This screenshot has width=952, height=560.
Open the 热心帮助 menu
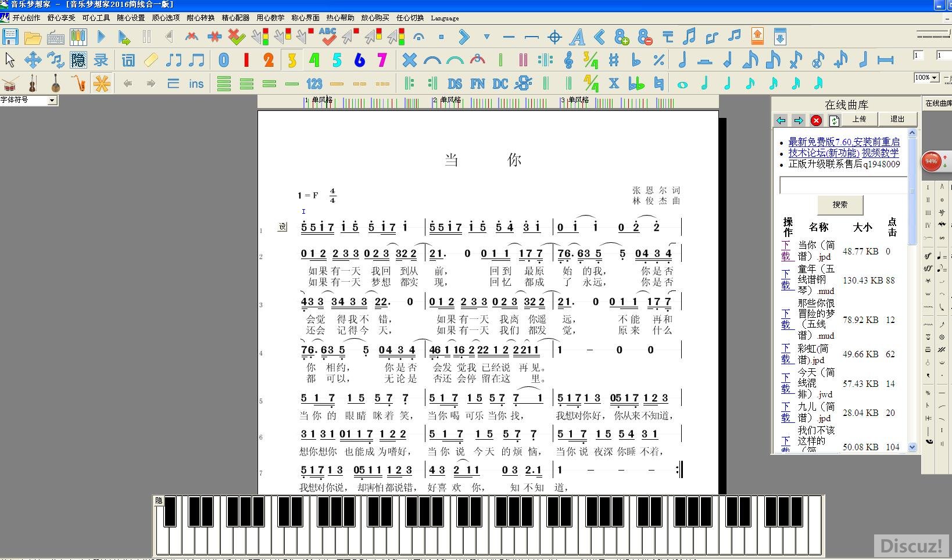pyautogui.click(x=340, y=18)
